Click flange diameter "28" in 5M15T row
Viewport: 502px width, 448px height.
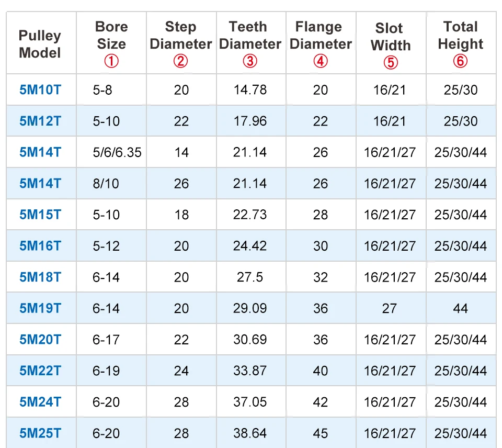tap(321, 215)
